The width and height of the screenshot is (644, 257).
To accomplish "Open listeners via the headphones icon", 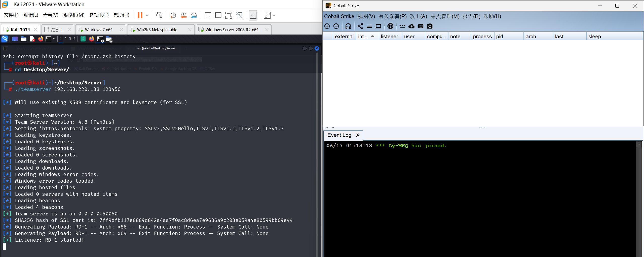I will click(348, 26).
